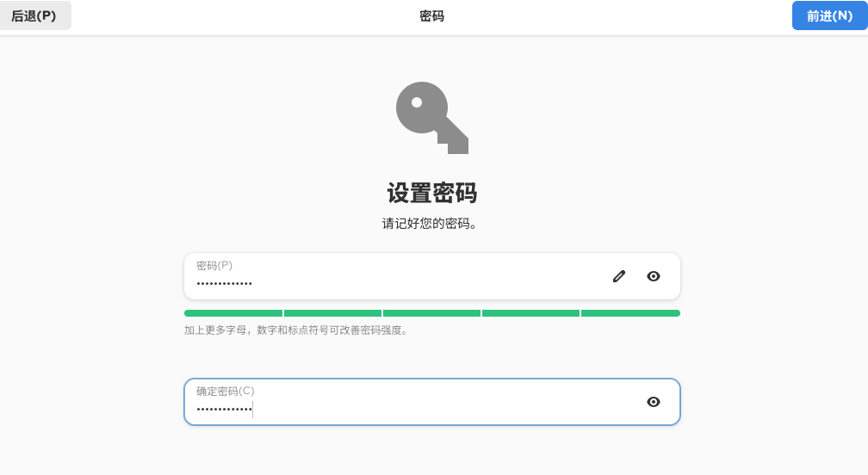The height and width of the screenshot is (475, 868).
Task: Click the 请记好您的密码。 text
Action: 430,224
